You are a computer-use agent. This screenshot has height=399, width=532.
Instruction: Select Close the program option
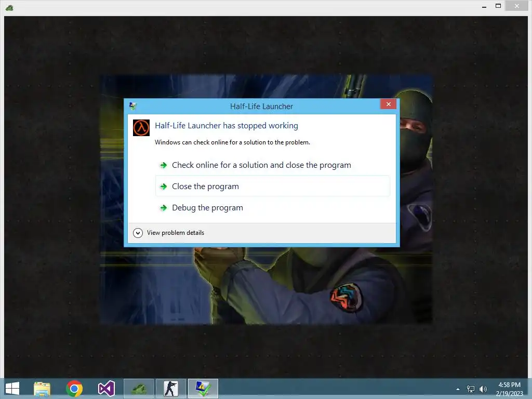272,186
